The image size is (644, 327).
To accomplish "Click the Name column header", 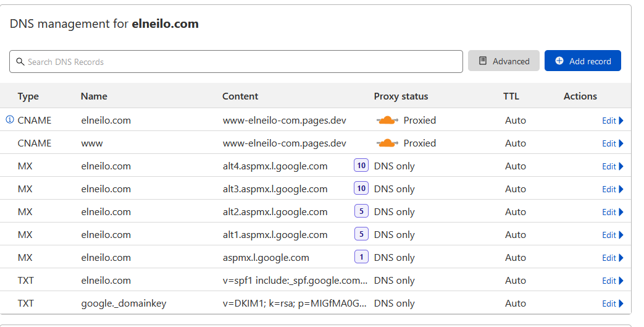I will [x=94, y=96].
